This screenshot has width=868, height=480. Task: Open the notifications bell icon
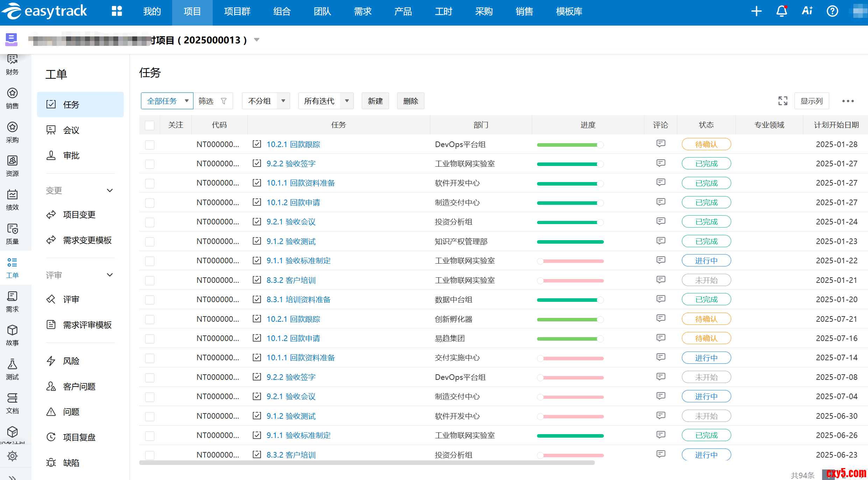(x=782, y=11)
